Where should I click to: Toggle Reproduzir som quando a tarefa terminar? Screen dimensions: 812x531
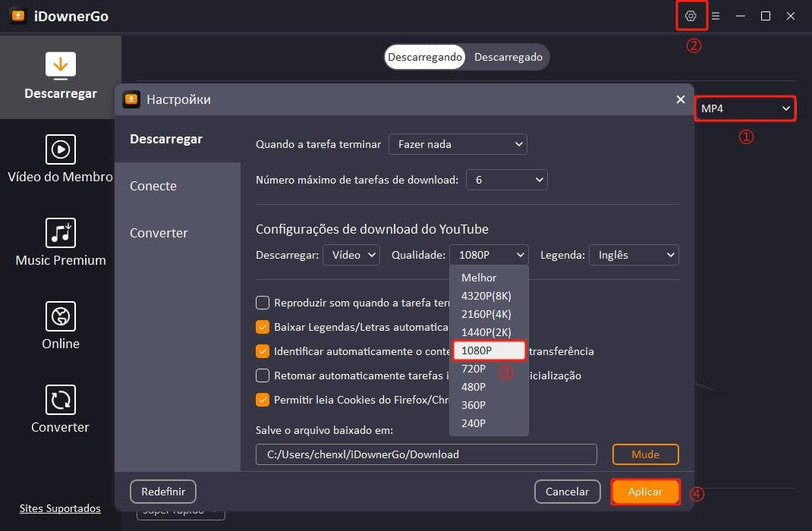click(263, 303)
